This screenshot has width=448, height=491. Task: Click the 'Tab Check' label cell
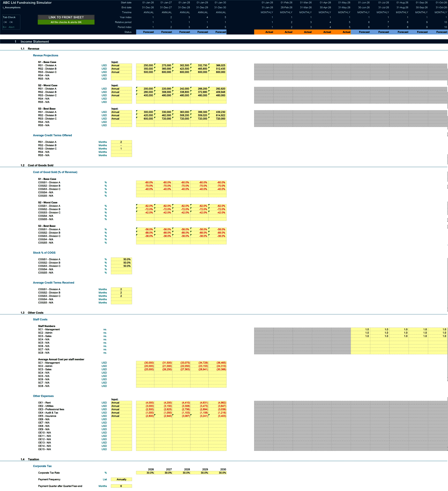pyautogui.click(x=9, y=17)
